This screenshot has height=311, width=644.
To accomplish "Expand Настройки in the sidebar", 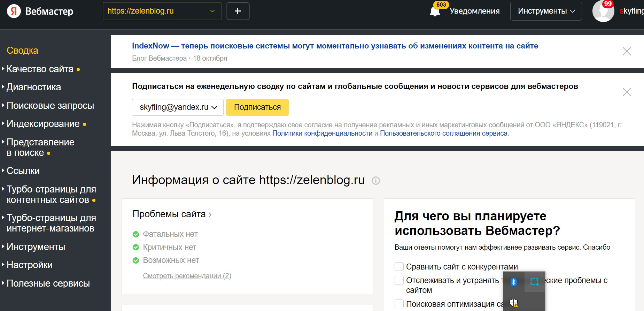I will tap(30, 265).
